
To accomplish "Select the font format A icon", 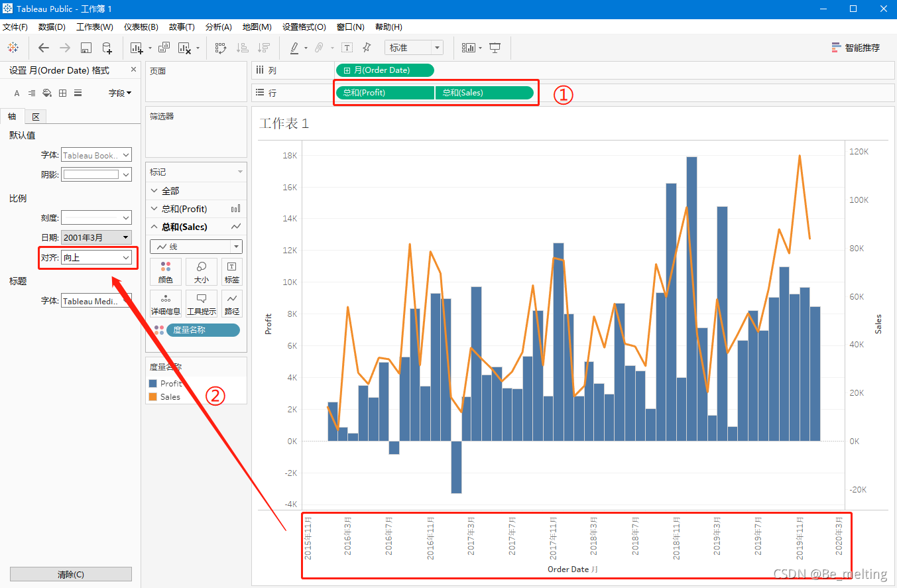I will [x=17, y=93].
